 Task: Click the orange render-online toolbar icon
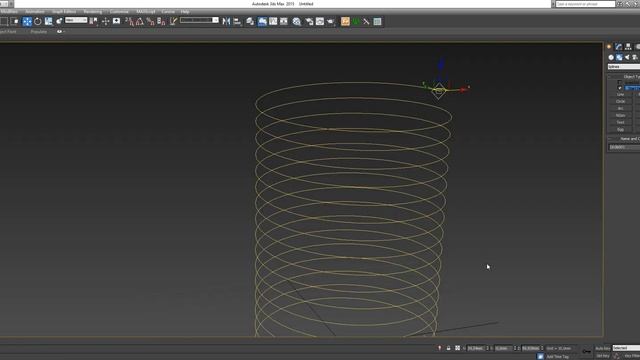pos(345,21)
